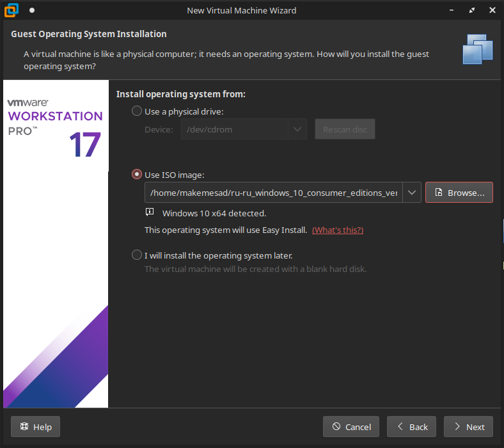The height and width of the screenshot is (448, 504).
Task: Open the /dev/cdrom Device dropdown
Action: coord(297,129)
